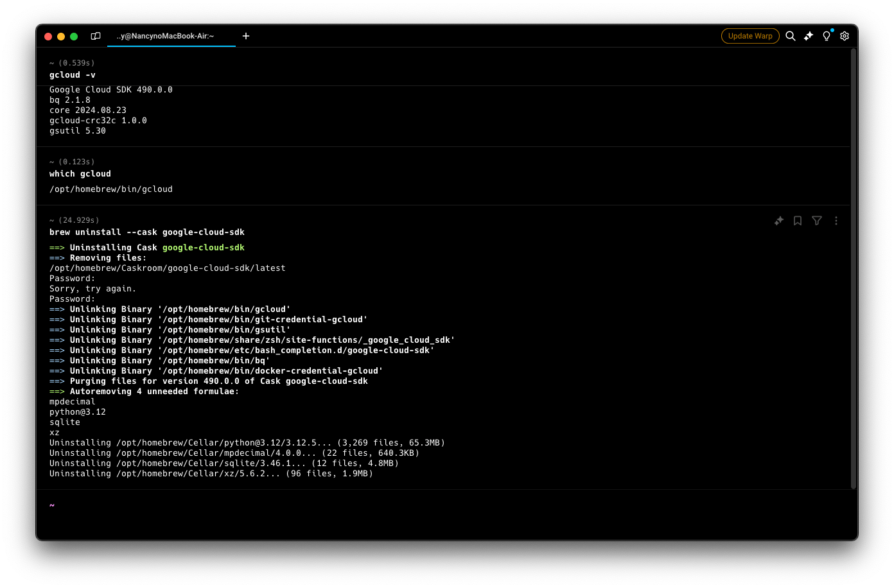Click the '~ (0.539s)' block duration header
This screenshot has width=894, height=588.
(72, 63)
